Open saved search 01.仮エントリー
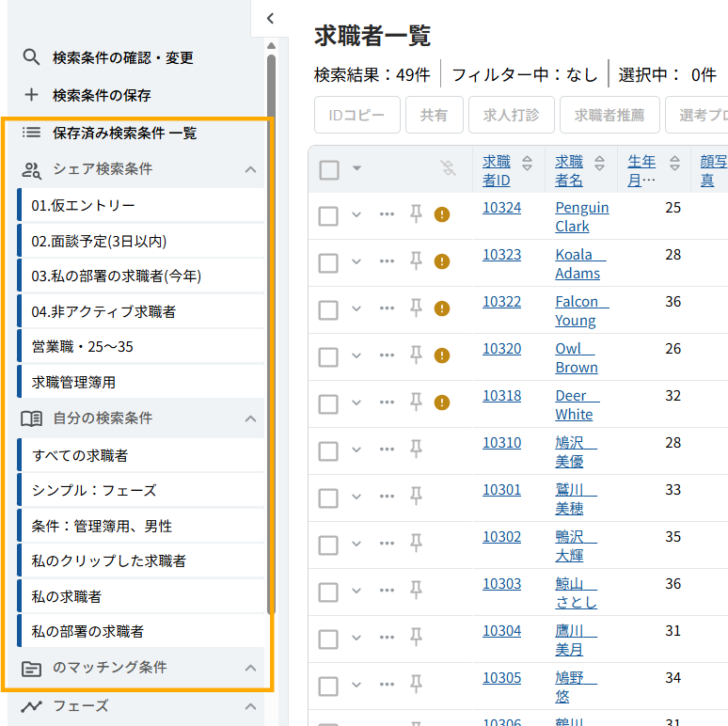 [x=83, y=205]
